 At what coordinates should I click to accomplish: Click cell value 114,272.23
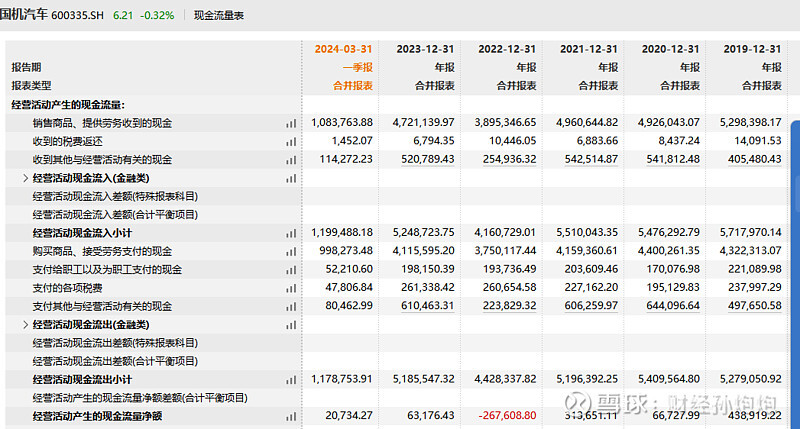346,159
